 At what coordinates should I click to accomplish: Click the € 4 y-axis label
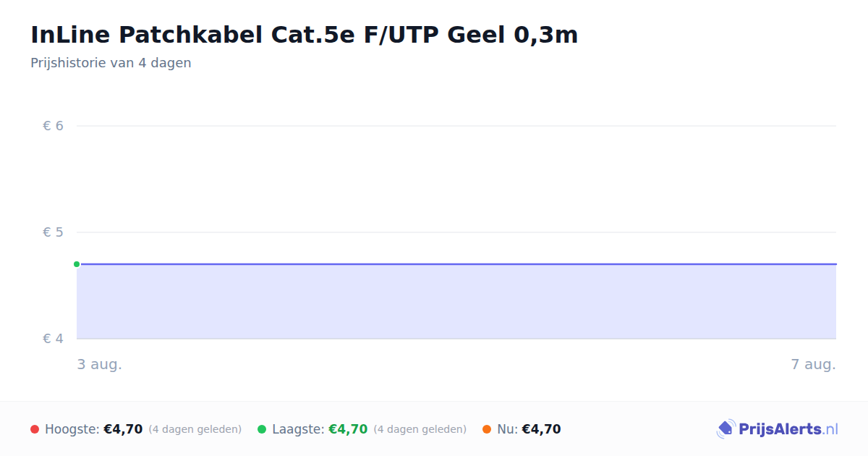(x=54, y=339)
